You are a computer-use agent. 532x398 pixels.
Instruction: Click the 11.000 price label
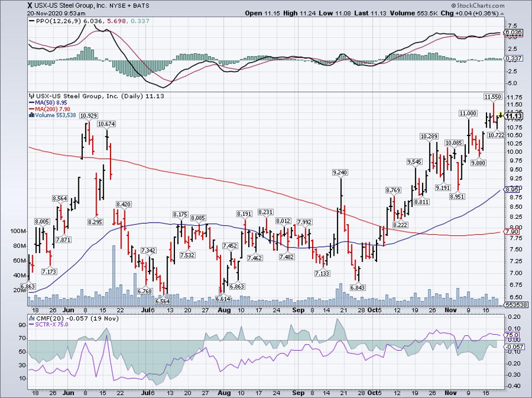click(x=468, y=113)
